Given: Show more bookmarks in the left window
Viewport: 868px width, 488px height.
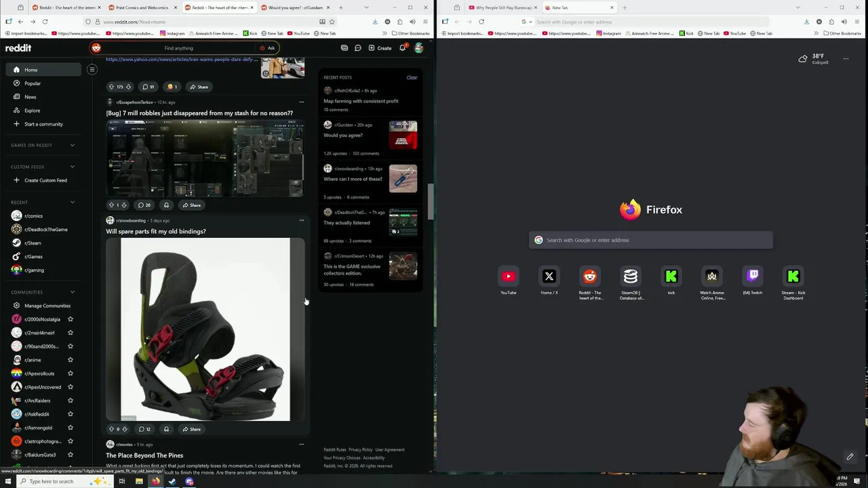Looking at the screenshot, I should [385, 33].
